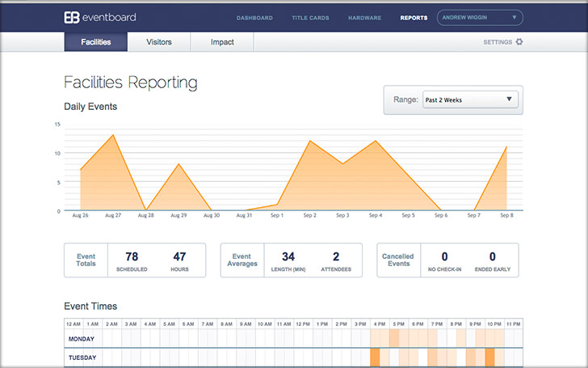This screenshot has width=588, height=368.
Task: Select the 34 Length (min) average
Action: point(288,260)
